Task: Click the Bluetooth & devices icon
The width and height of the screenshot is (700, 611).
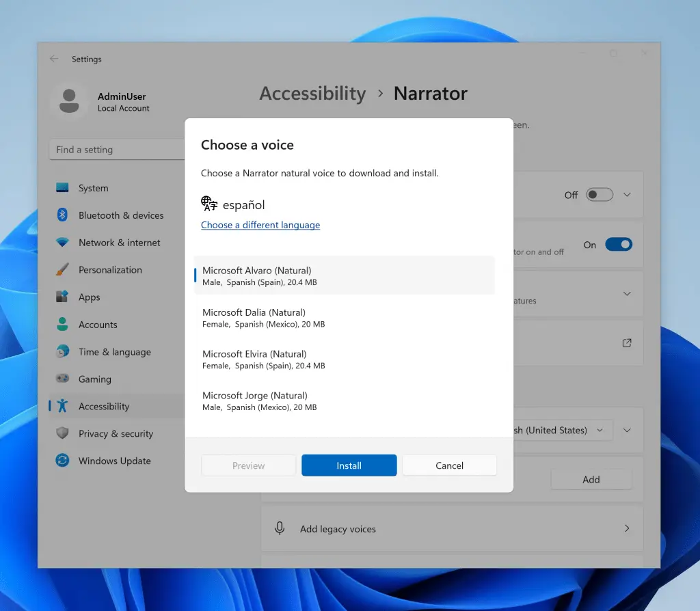Action: pos(62,215)
